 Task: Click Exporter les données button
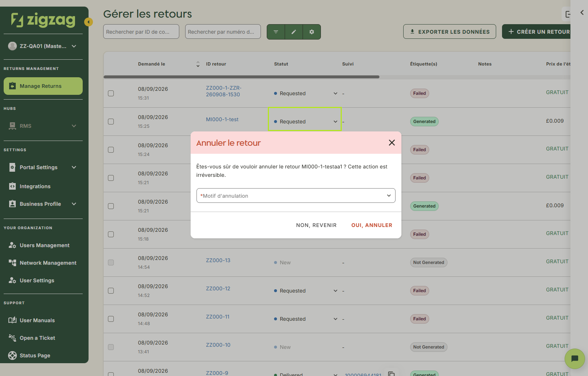click(450, 31)
